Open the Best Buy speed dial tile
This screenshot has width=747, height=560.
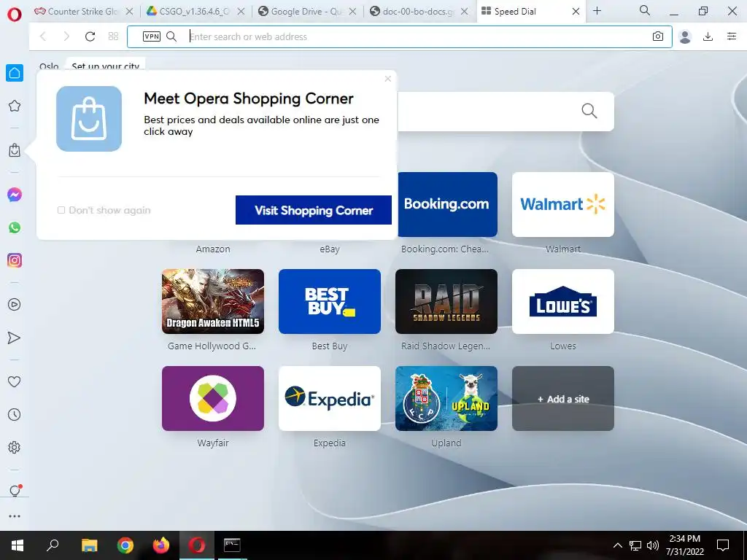tap(330, 301)
